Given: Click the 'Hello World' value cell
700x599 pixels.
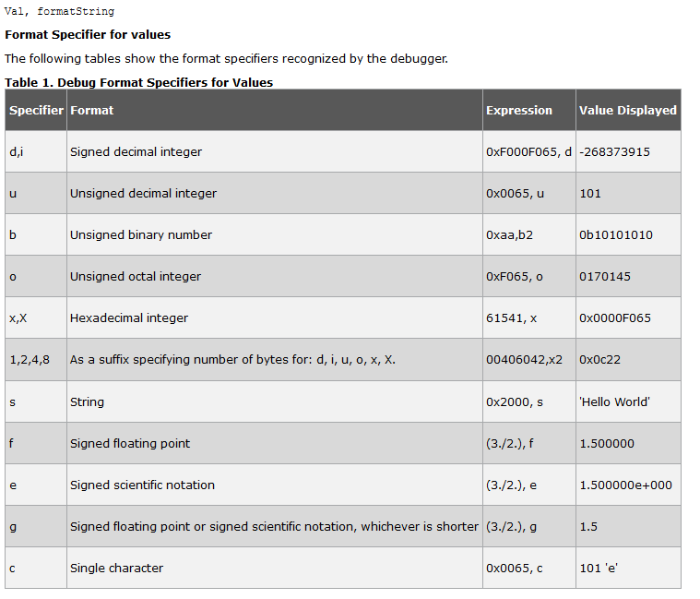Looking at the screenshot, I should coord(614,402).
